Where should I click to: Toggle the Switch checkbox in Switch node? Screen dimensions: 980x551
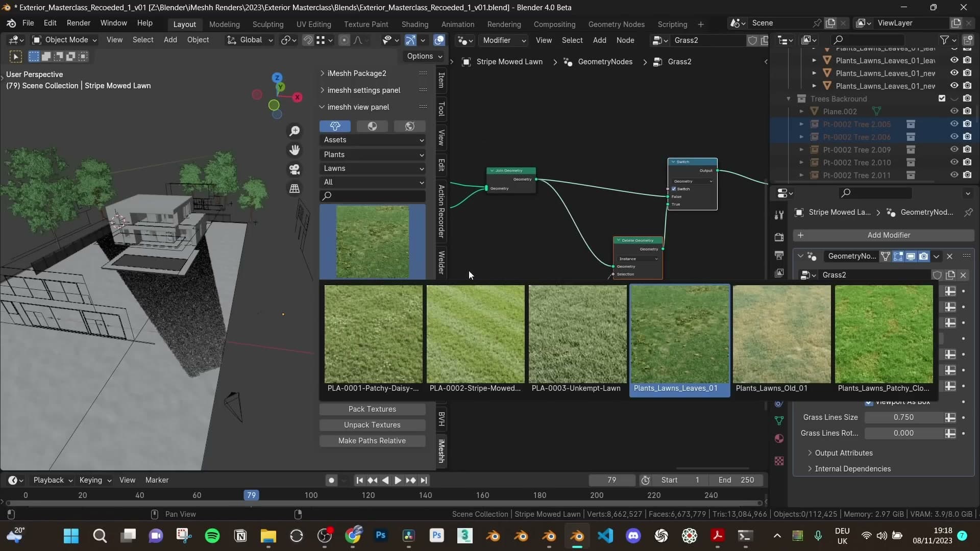(674, 189)
